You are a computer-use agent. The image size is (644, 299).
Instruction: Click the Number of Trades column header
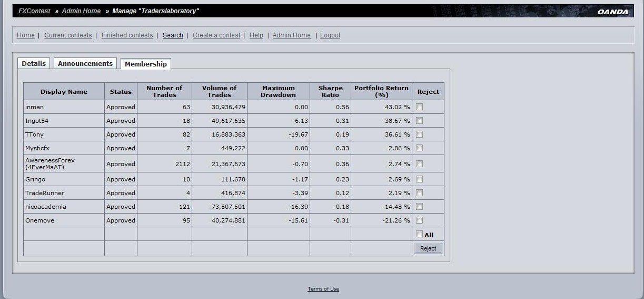click(164, 92)
